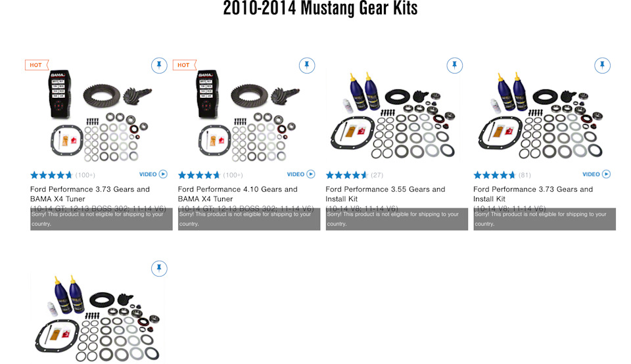Open Ford Performance 4.10 Gears and BAMA X4 Tuner link

pos(237,194)
